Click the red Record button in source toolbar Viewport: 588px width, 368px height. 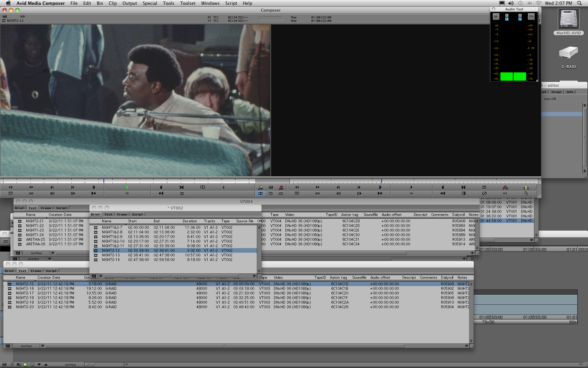coord(223,187)
